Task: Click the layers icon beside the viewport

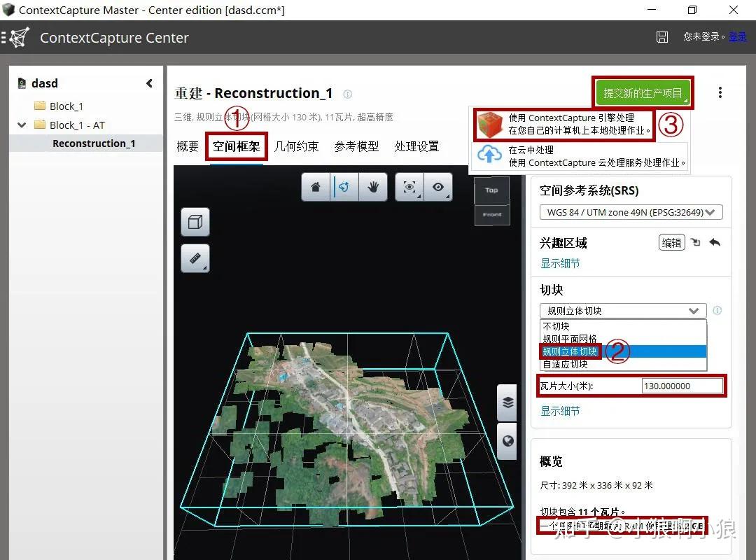Action: click(x=506, y=402)
